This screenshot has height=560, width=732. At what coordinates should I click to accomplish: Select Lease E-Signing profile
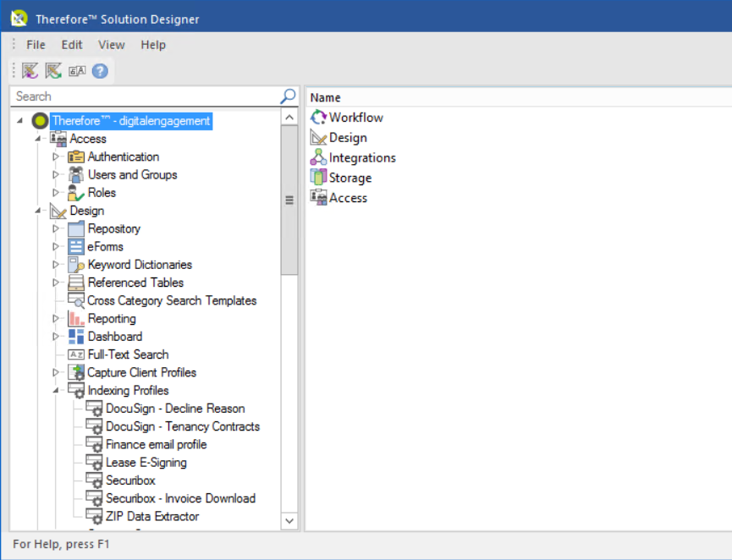pyautogui.click(x=146, y=463)
